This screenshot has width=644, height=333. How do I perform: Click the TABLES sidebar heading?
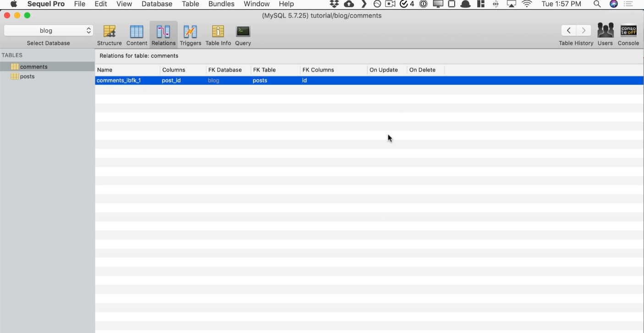12,55
